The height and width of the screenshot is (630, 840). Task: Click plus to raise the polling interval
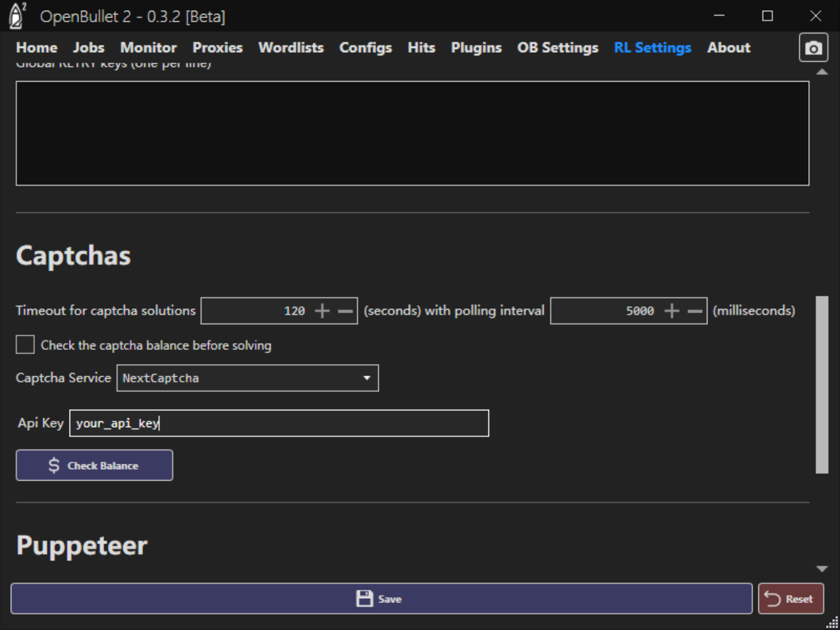pos(671,310)
